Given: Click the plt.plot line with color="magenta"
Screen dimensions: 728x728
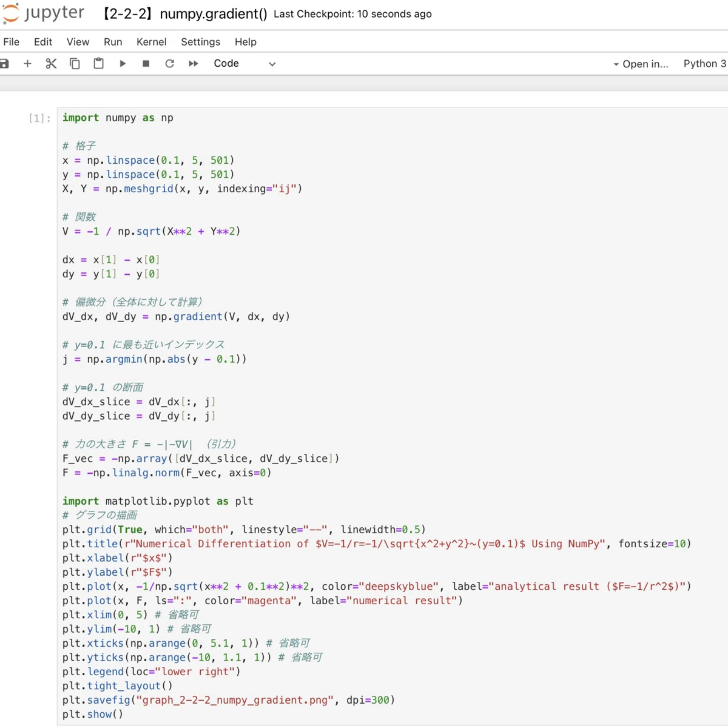Looking at the screenshot, I should point(262,601).
